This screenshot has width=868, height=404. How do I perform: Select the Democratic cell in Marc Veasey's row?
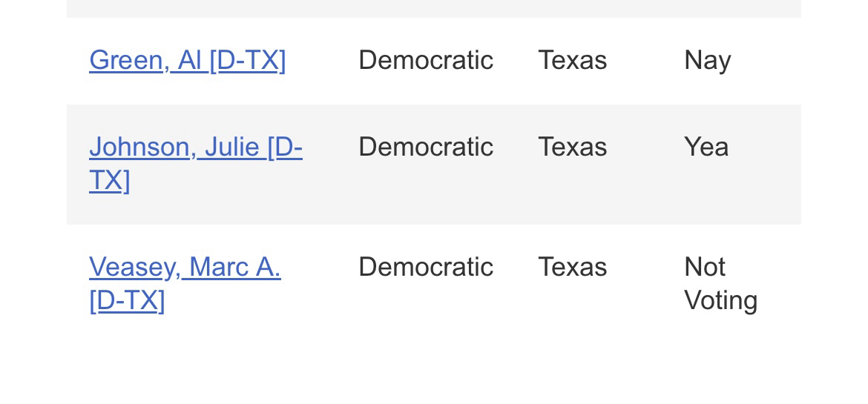425,267
